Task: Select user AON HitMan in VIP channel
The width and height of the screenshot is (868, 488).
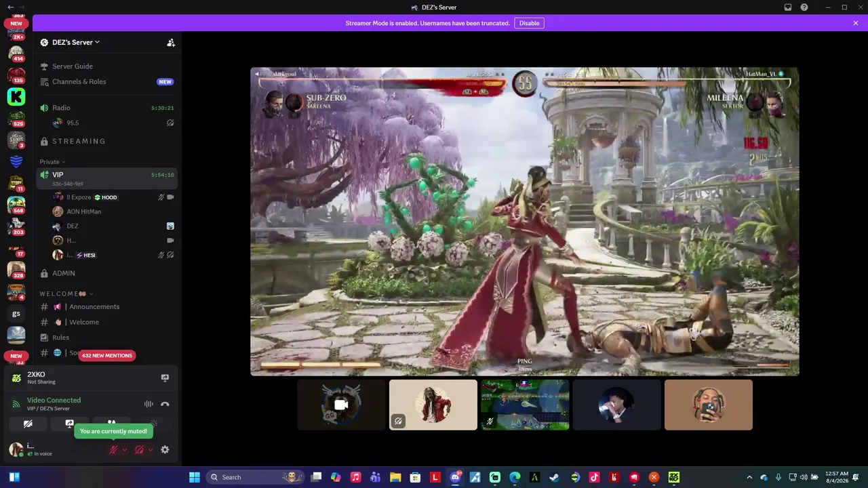Action: click(113, 211)
